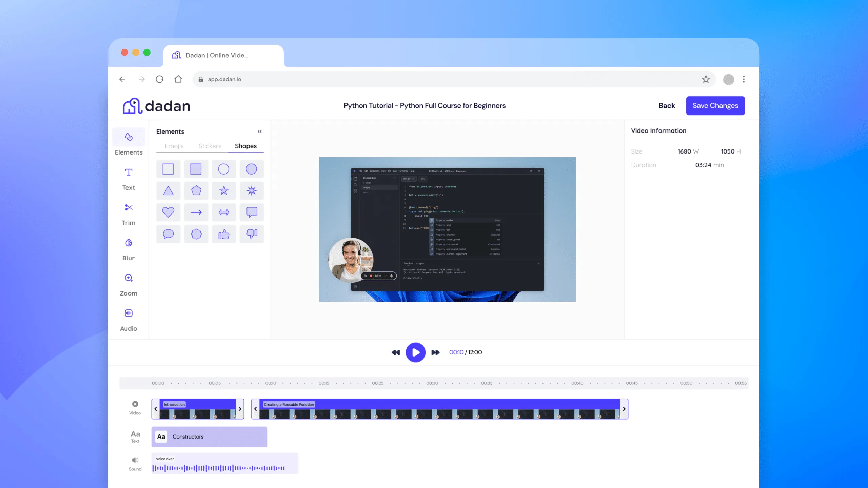The width and height of the screenshot is (868, 488).
Task: Play the video
Action: pos(415,352)
